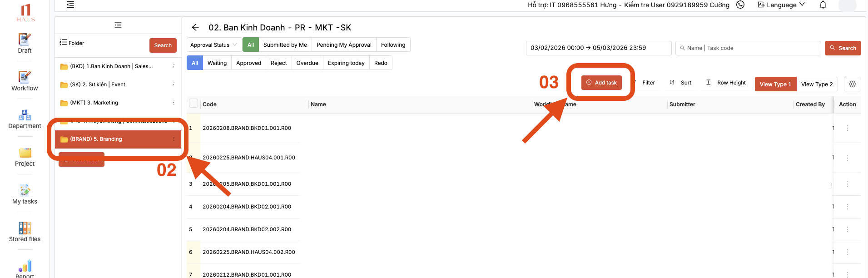868x278 pixels.
Task: Click the back arrow beside page title
Action: click(195, 28)
